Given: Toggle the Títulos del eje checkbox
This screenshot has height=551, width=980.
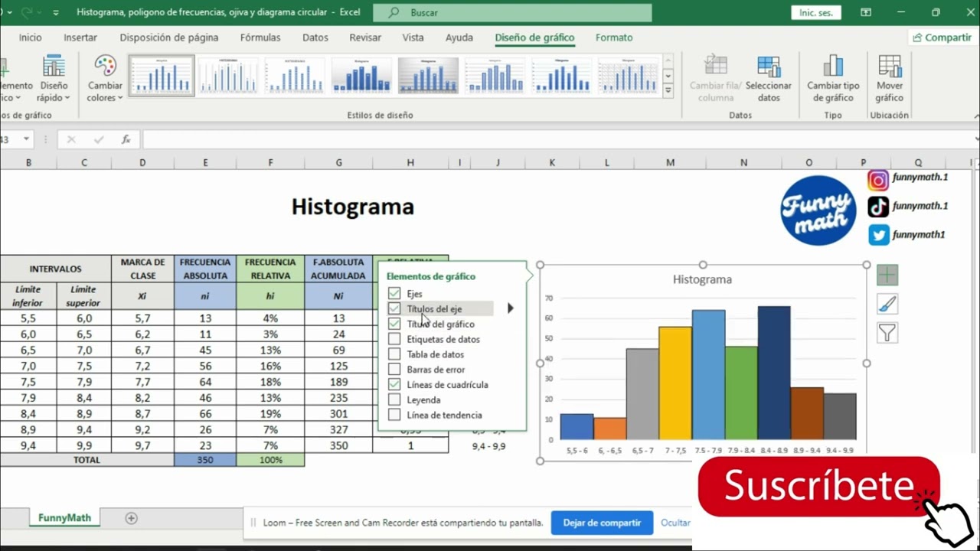Looking at the screenshot, I should coord(394,308).
